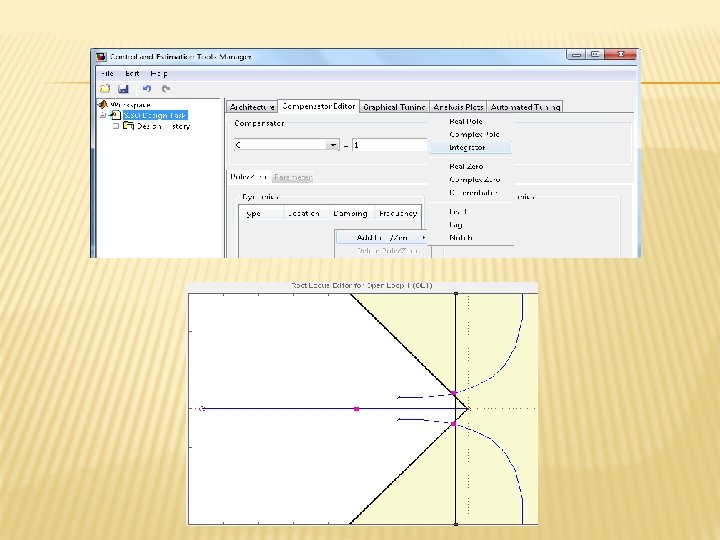The width and height of the screenshot is (720, 540).
Task: Open the Edit menu
Action: point(132,73)
